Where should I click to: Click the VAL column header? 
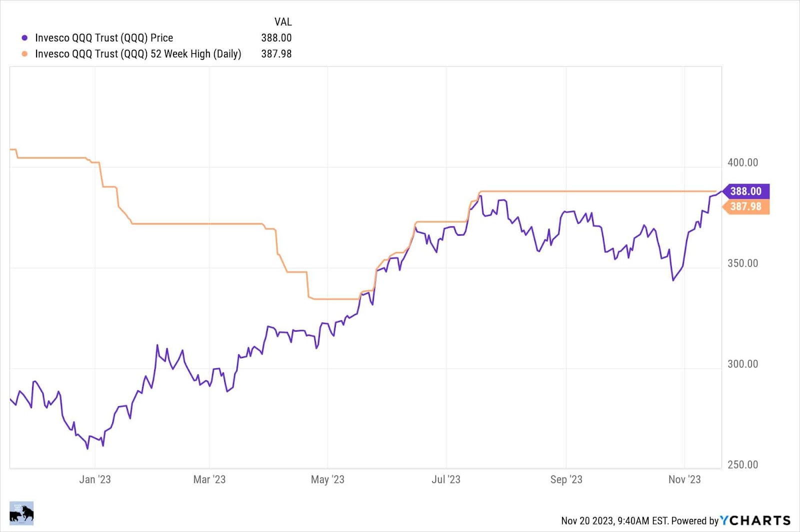[283, 22]
